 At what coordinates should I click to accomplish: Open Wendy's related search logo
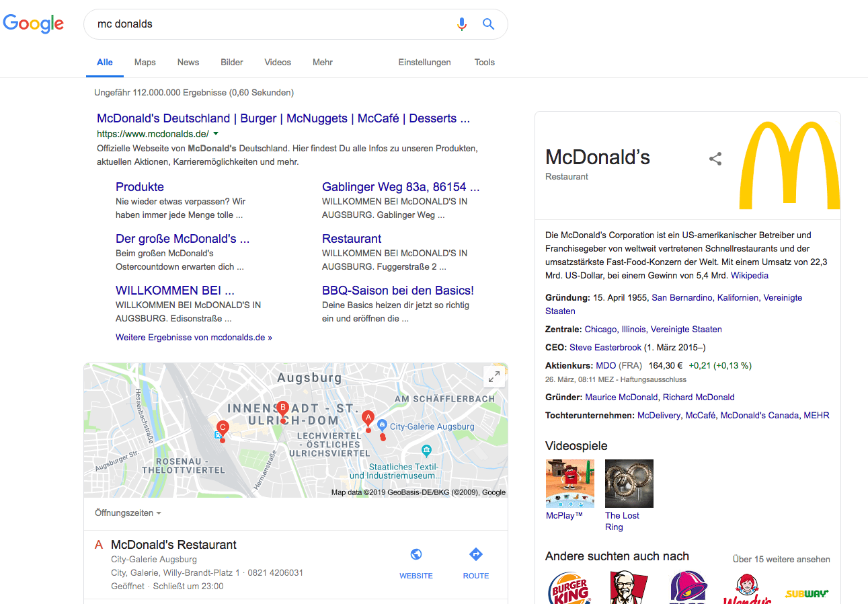pos(747,589)
